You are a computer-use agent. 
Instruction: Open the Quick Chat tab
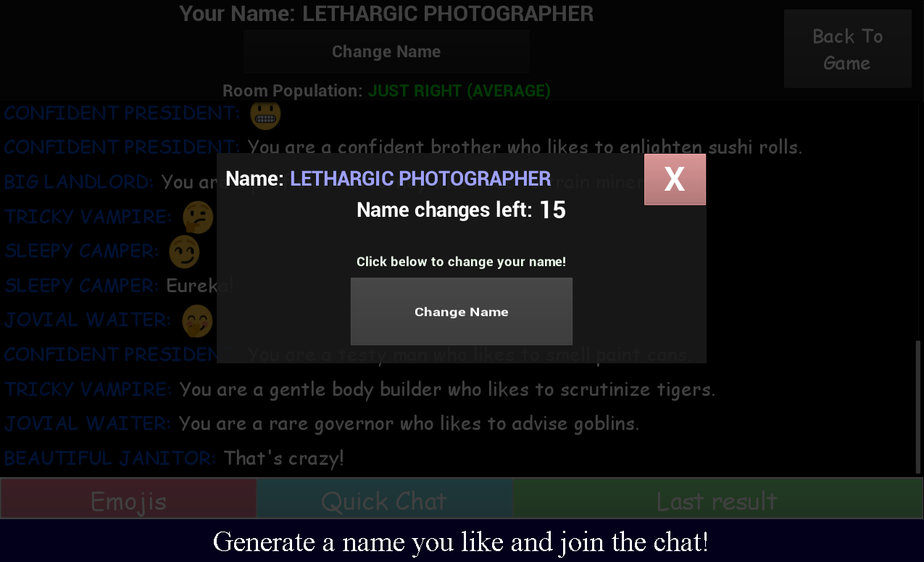(x=385, y=500)
